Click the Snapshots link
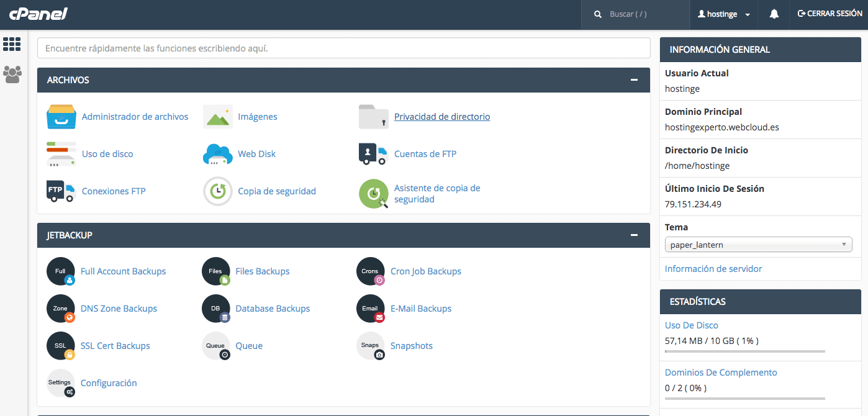Image resolution: width=868 pixels, height=416 pixels. 411,346
